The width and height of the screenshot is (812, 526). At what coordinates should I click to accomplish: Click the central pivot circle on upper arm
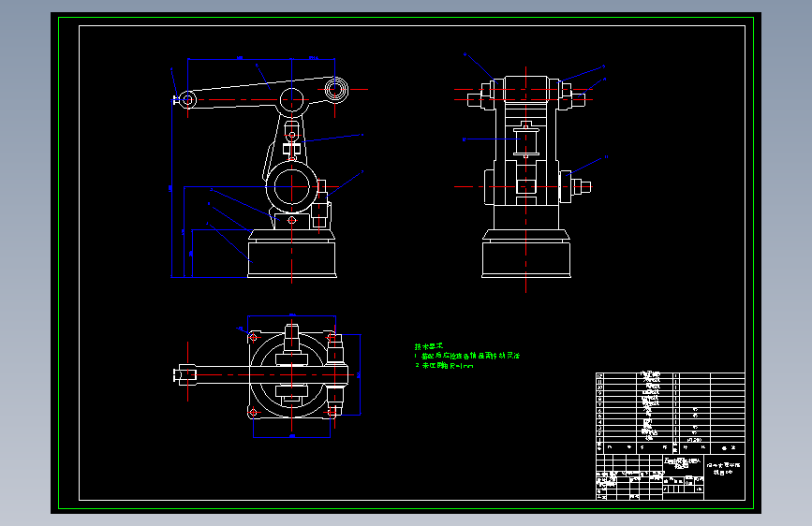click(x=292, y=99)
